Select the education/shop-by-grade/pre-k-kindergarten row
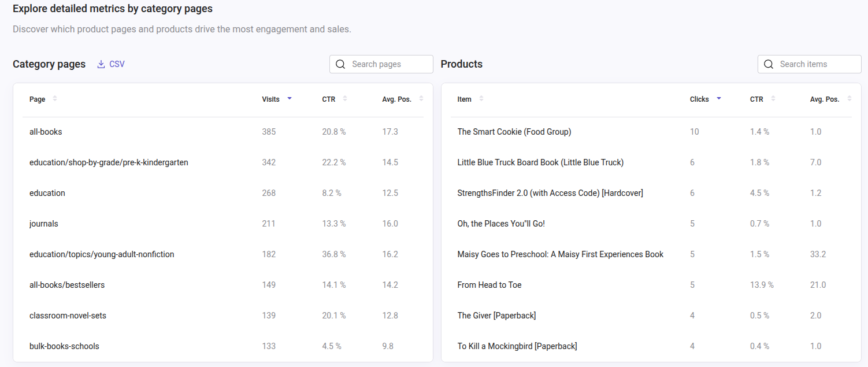868x367 pixels. pyautogui.click(x=109, y=162)
